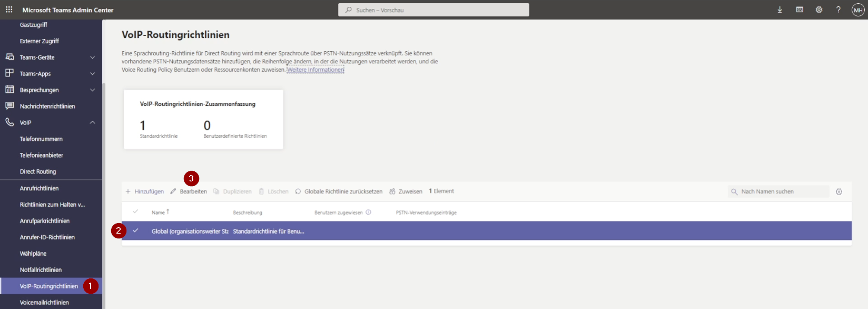The width and height of the screenshot is (868, 309).
Task: Click the Beschreibung column header
Action: [248, 213]
